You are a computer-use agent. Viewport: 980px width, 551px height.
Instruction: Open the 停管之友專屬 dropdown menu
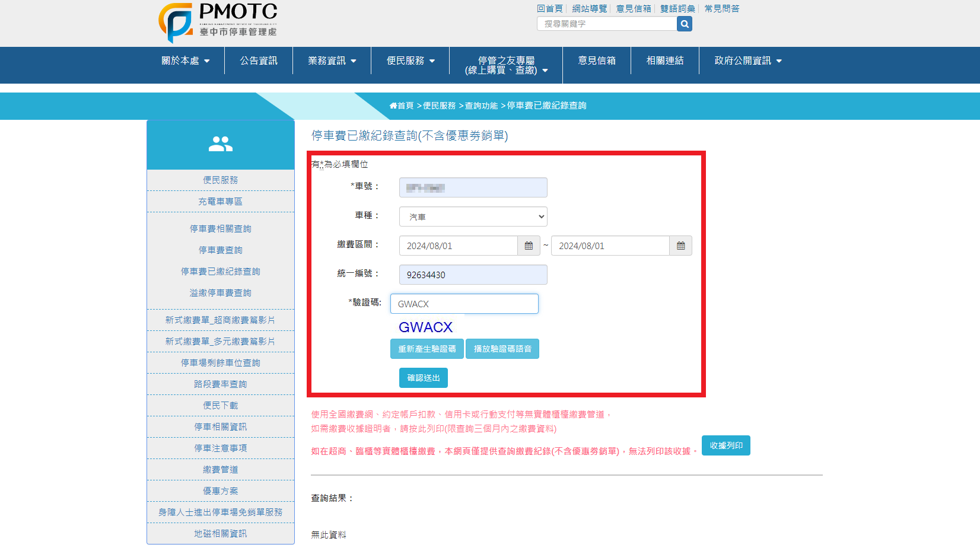pos(506,65)
